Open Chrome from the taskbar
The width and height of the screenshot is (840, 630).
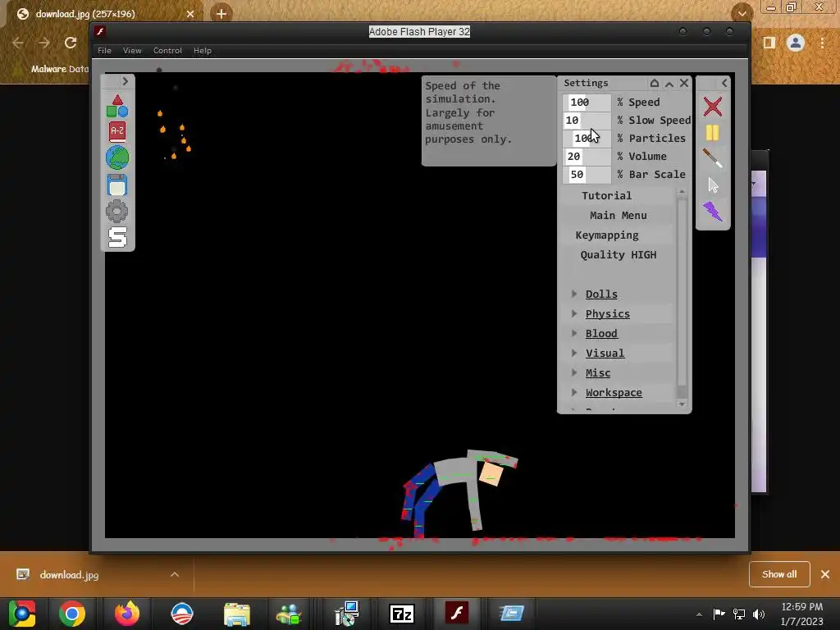click(x=72, y=614)
